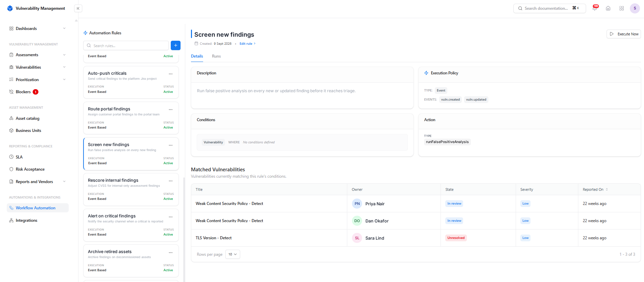Click the Edit rule link

click(x=248, y=44)
